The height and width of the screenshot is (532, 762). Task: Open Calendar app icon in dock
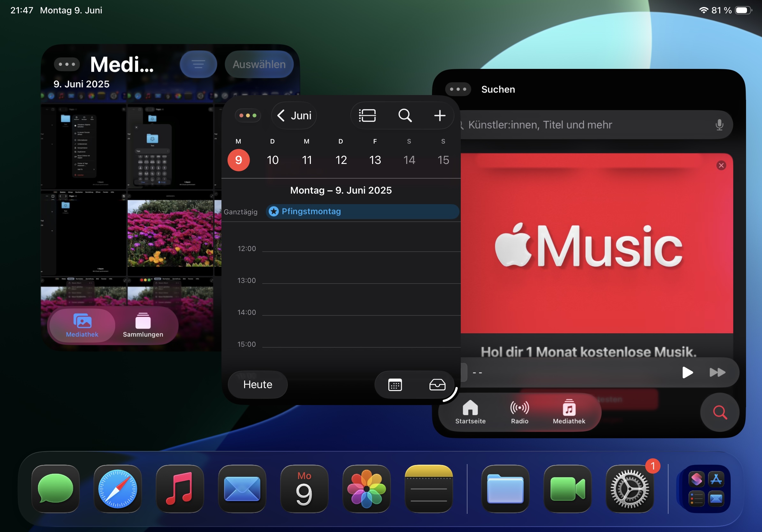click(x=304, y=489)
